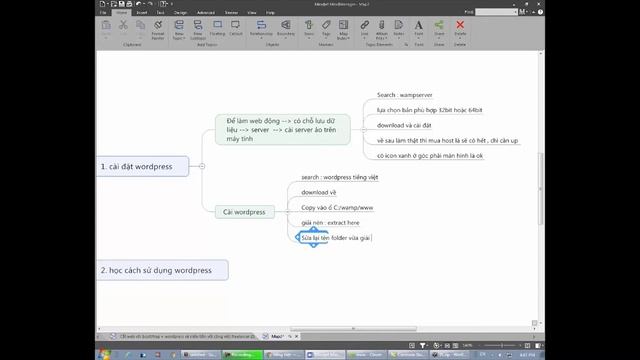Open the Map Index dropdown arrow
Screen dimensions: 640x360
(x=349, y=38)
